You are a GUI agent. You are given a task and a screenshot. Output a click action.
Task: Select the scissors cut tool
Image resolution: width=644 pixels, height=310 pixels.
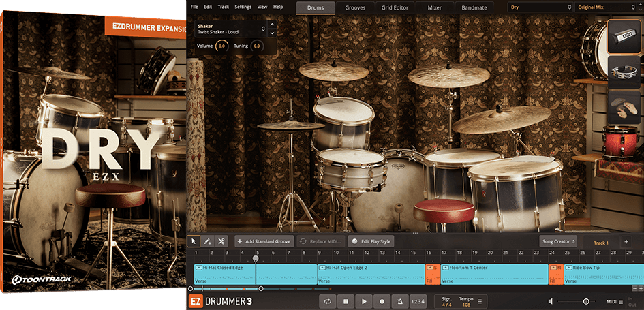tap(221, 241)
